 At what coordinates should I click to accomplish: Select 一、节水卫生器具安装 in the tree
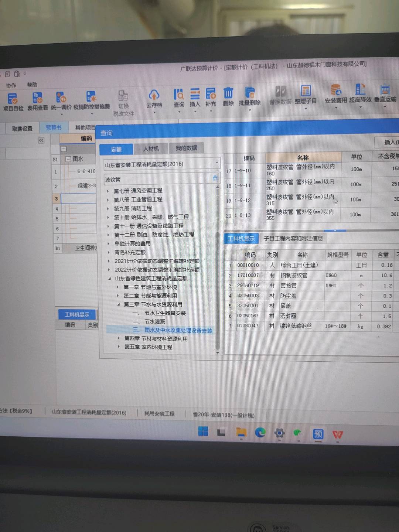(x=159, y=313)
